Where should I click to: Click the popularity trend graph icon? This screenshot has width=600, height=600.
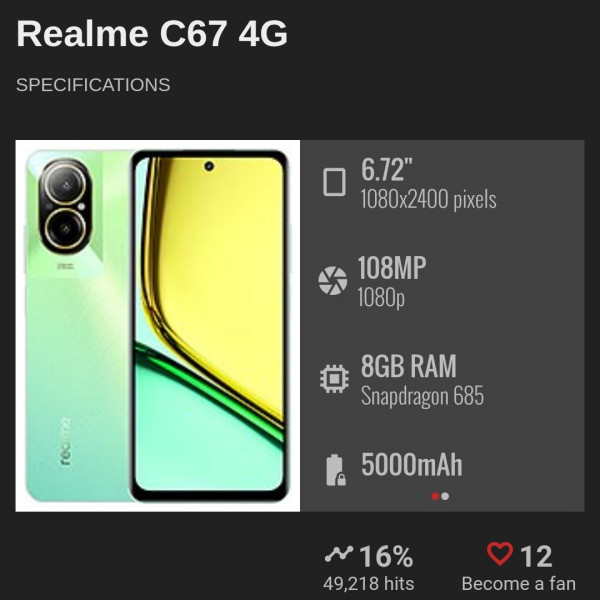[339, 554]
